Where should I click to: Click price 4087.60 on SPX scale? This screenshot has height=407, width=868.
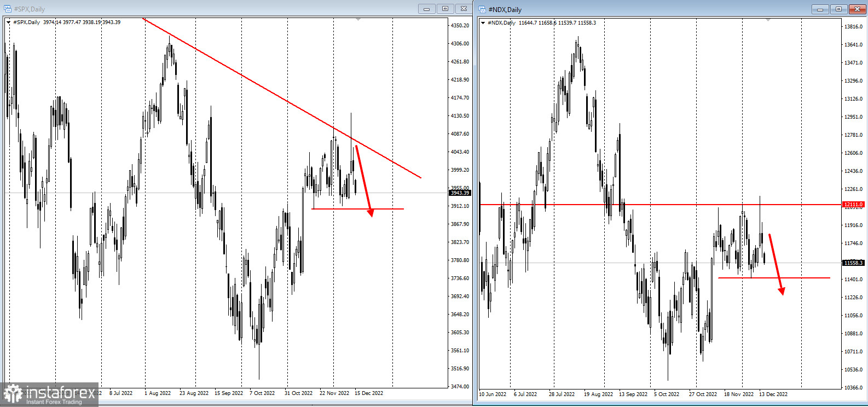pyautogui.click(x=460, y=134)
